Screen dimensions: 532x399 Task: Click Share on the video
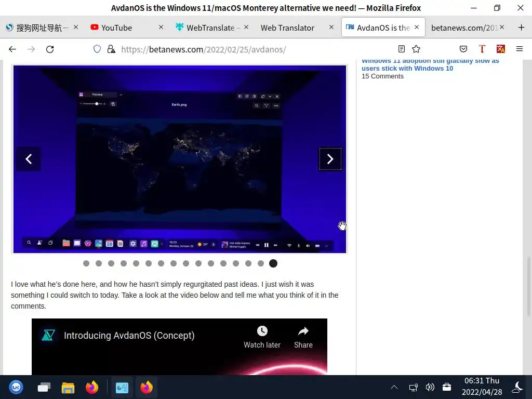303,337
